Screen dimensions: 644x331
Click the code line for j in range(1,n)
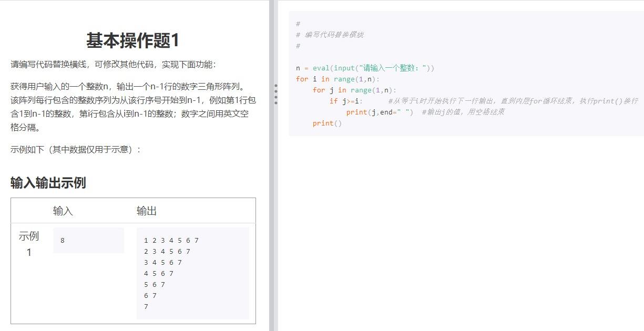355,90
